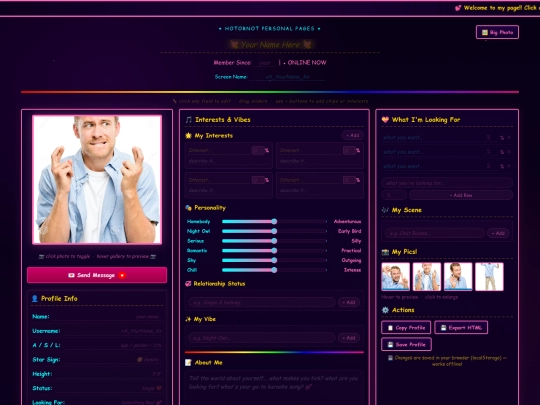Open the first My Pics thumbnail

(x=395, y=277)
